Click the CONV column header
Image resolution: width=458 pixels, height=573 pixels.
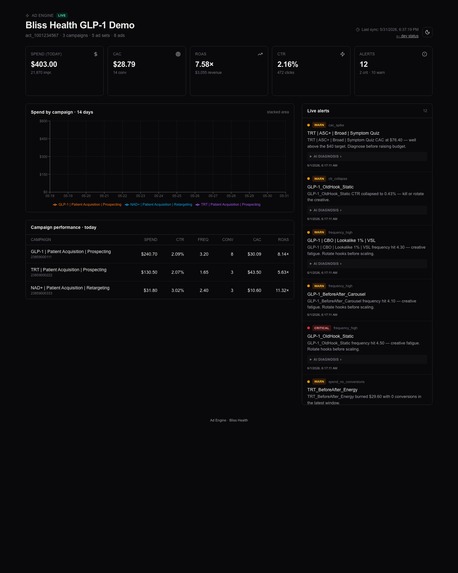tap(227, 240)
